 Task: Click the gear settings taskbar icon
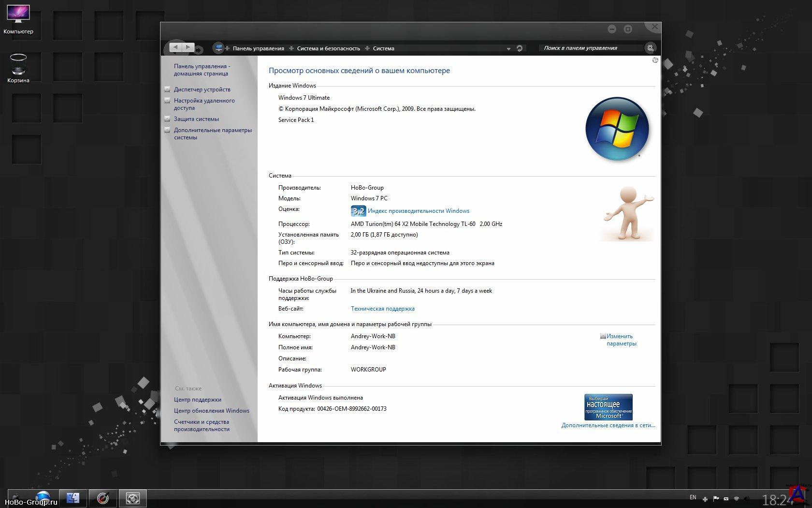point(132,498)
